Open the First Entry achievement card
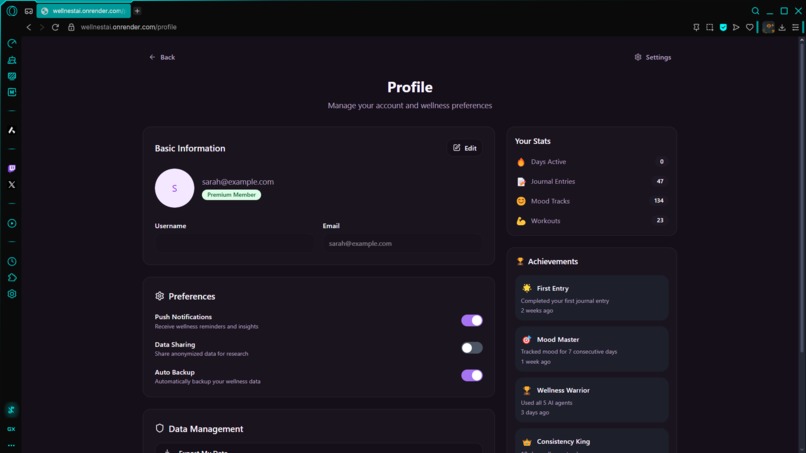The width and height of the screenshot is (806, 453). 592,298
